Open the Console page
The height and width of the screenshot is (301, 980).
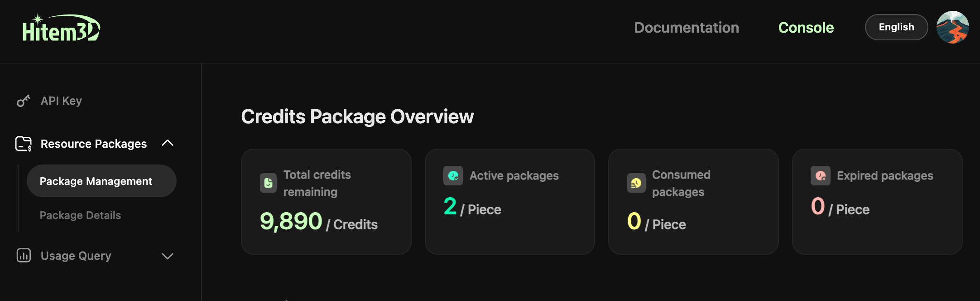tap(806, 28)
